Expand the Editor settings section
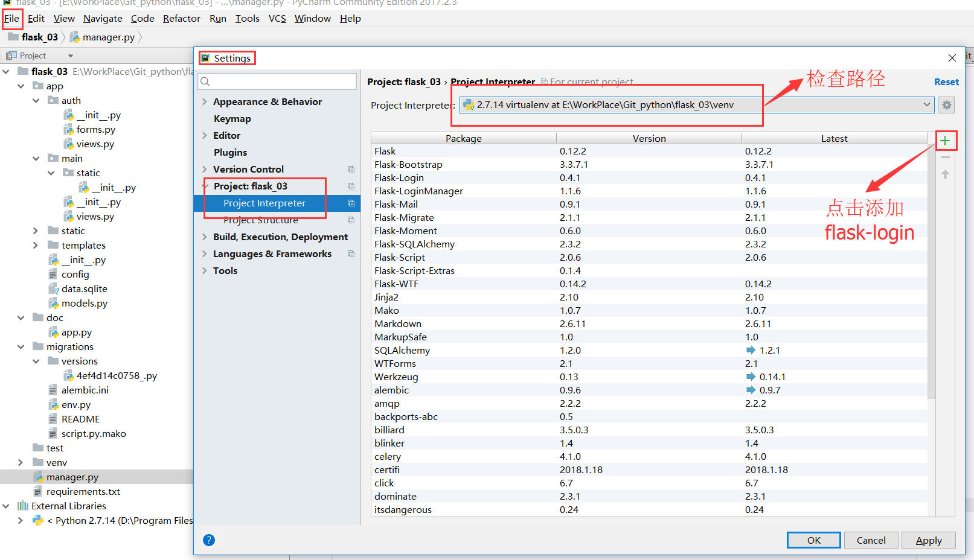Viewport: 974px width, 560px height. click(205, 136)
